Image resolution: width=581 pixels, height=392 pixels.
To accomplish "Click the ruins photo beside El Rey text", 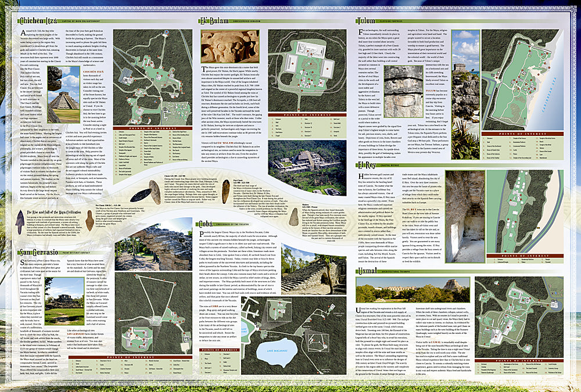I will (464, 211).
